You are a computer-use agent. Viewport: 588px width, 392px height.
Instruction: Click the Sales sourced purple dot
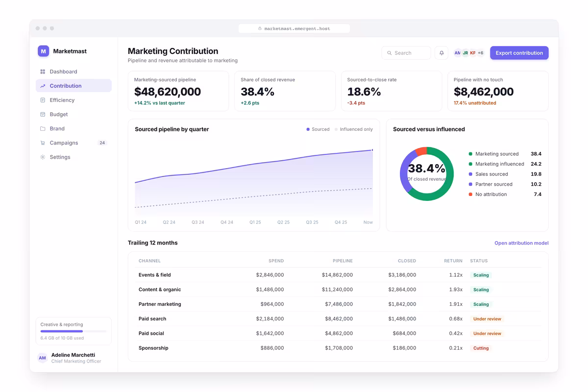(x=470, y=174)
